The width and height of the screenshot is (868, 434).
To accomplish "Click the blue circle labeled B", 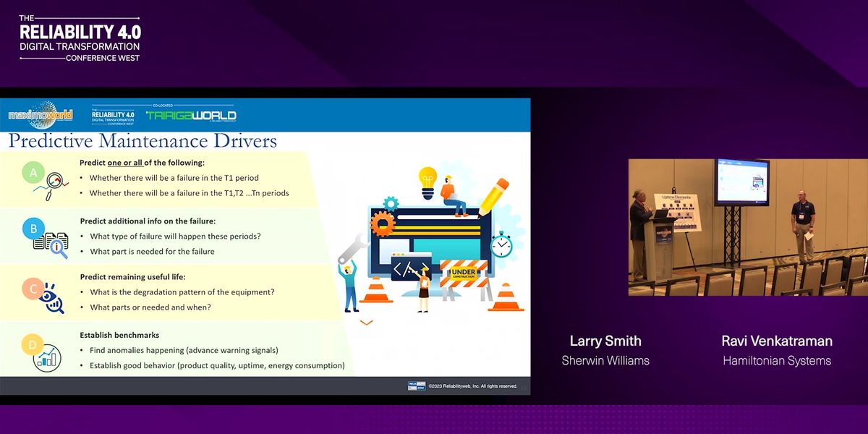I will pos(33,229).
